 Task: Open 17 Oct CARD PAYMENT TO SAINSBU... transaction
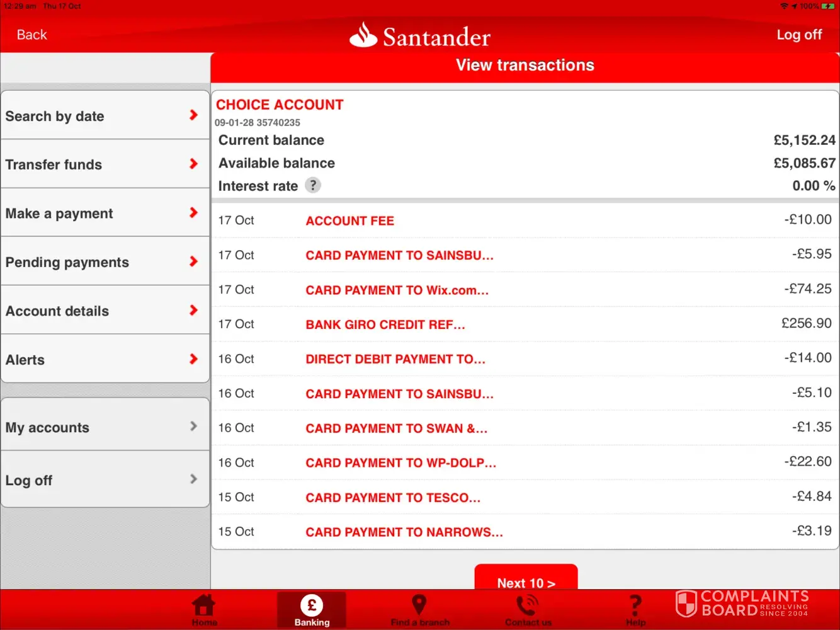tap(525, 255)
